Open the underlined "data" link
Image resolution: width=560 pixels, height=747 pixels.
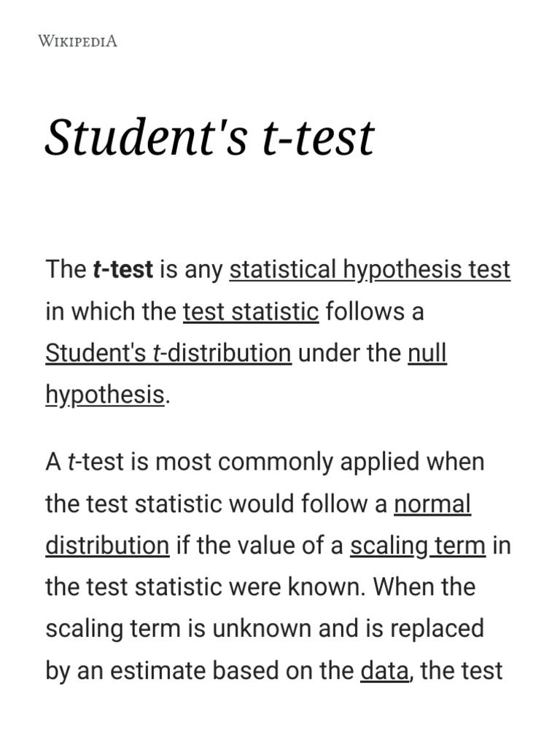pos(384,670)
